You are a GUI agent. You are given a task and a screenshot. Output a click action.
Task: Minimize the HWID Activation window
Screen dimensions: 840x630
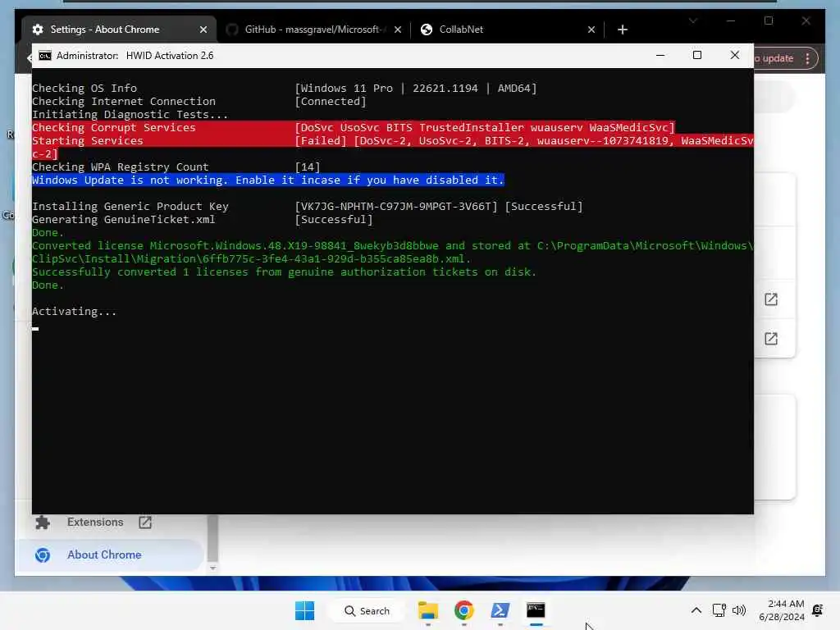[x=660, y=55]
